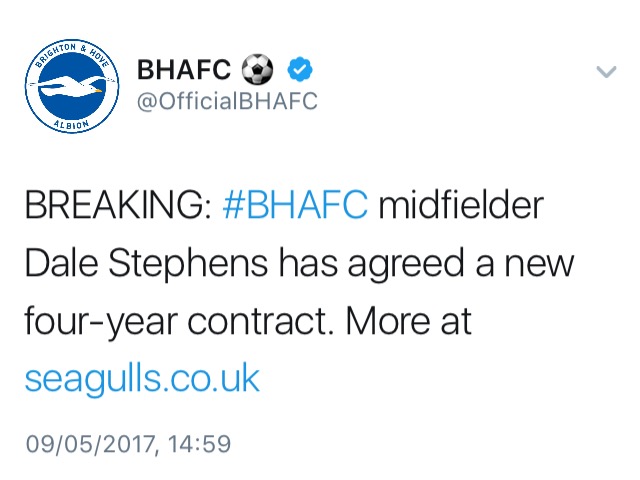The height and width of the screenshot is (480, 640).
Task: Click the soccer ball emoji beside BHAFC
Action: tap(258, 69)
